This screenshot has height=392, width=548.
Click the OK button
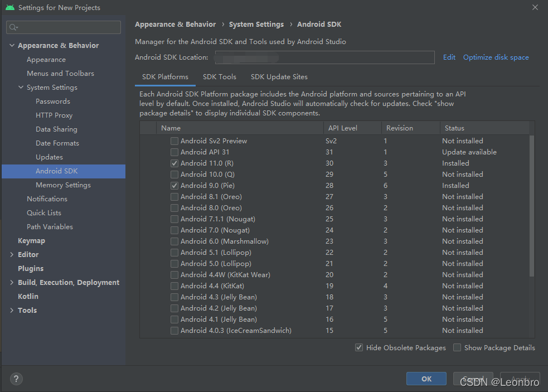pyautogui.click(x=426, y=379)
